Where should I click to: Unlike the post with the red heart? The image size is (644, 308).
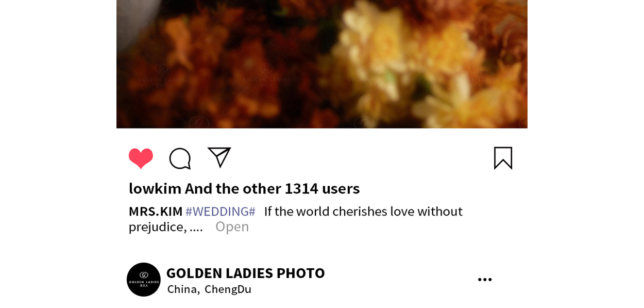(141, 158)
